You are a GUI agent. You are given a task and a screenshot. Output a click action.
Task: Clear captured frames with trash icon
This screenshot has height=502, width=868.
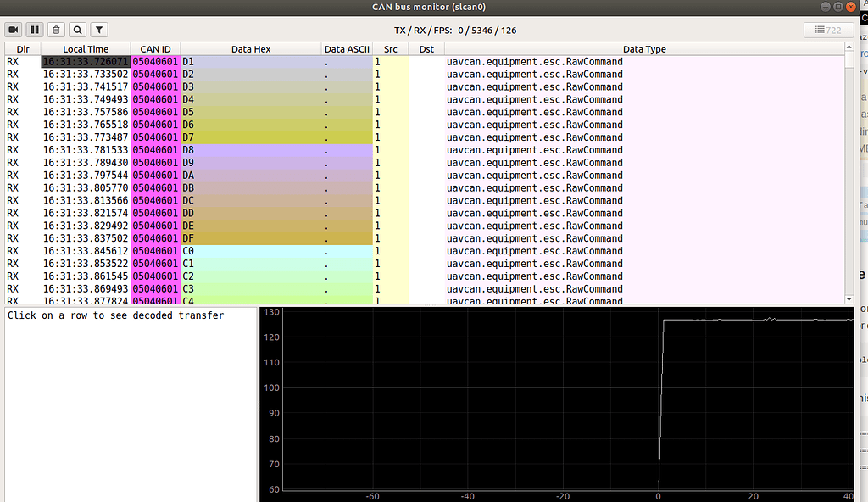click(x=56, y=30)
